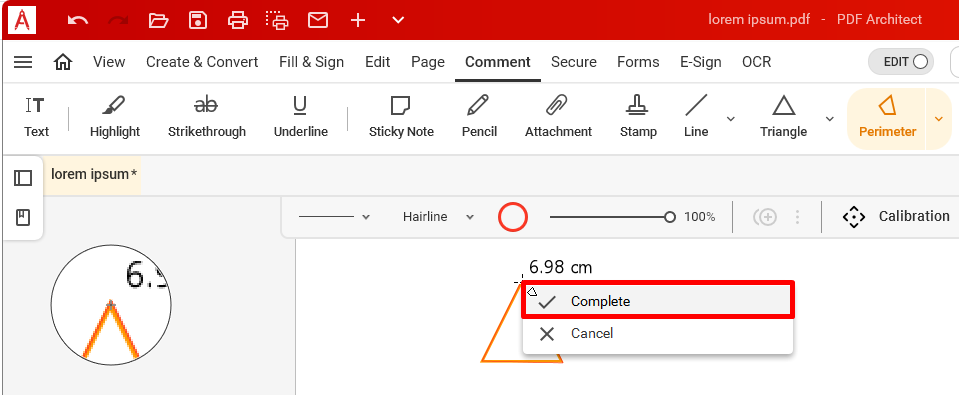Select the Line tool

click(696, 117)
